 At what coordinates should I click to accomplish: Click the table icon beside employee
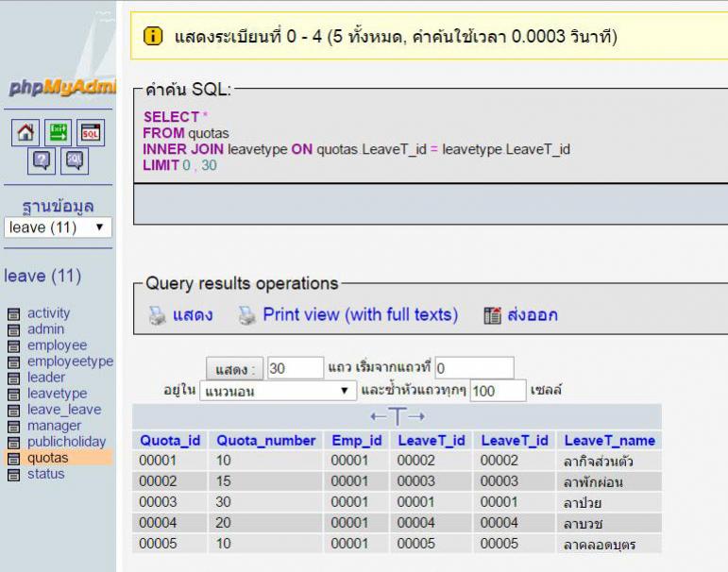(x=13, y=346)
